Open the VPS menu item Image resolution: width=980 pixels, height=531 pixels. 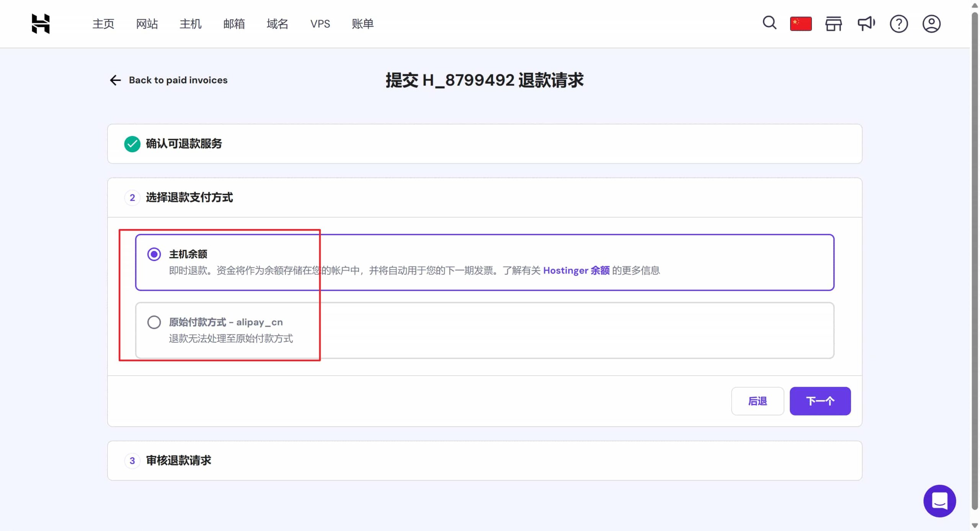tap(320, 24)
